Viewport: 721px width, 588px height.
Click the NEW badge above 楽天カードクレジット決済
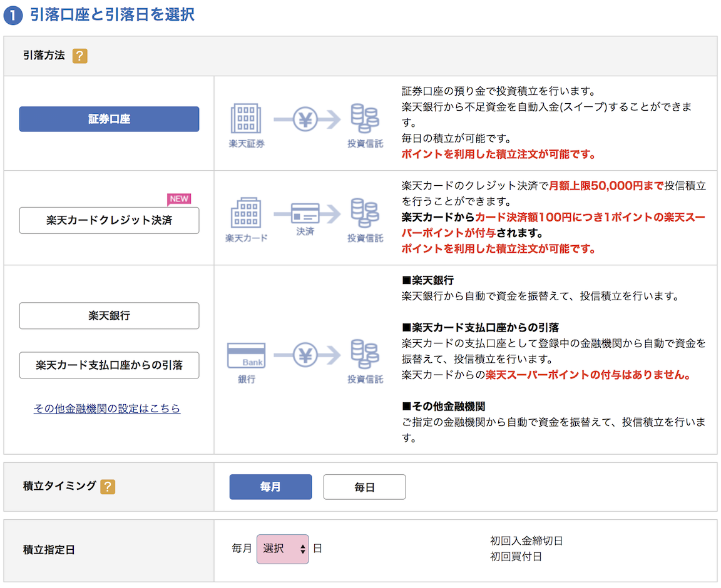tap(179, 199)
